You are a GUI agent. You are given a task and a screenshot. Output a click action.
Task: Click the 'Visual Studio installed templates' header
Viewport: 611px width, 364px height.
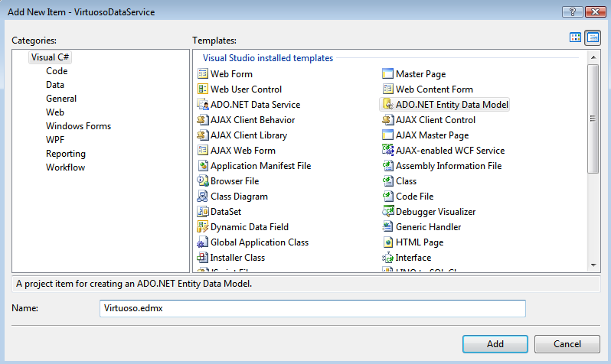coord(268,58)
